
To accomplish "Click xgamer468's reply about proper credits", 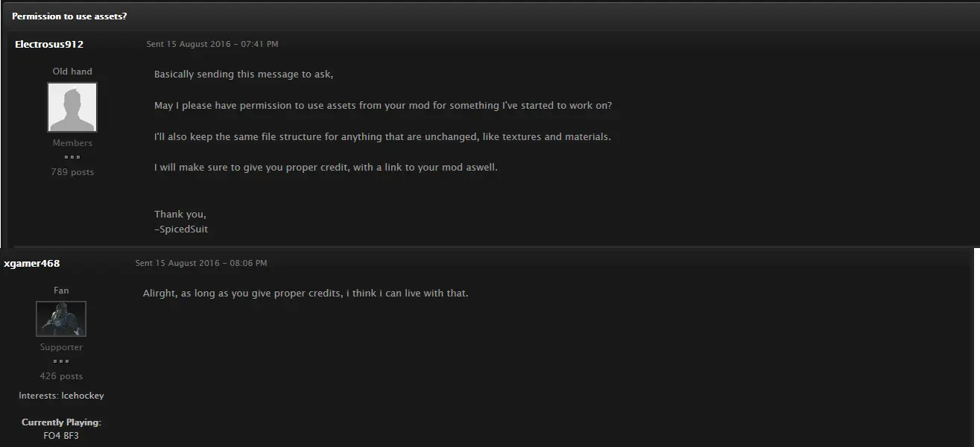I will [306, 294].
